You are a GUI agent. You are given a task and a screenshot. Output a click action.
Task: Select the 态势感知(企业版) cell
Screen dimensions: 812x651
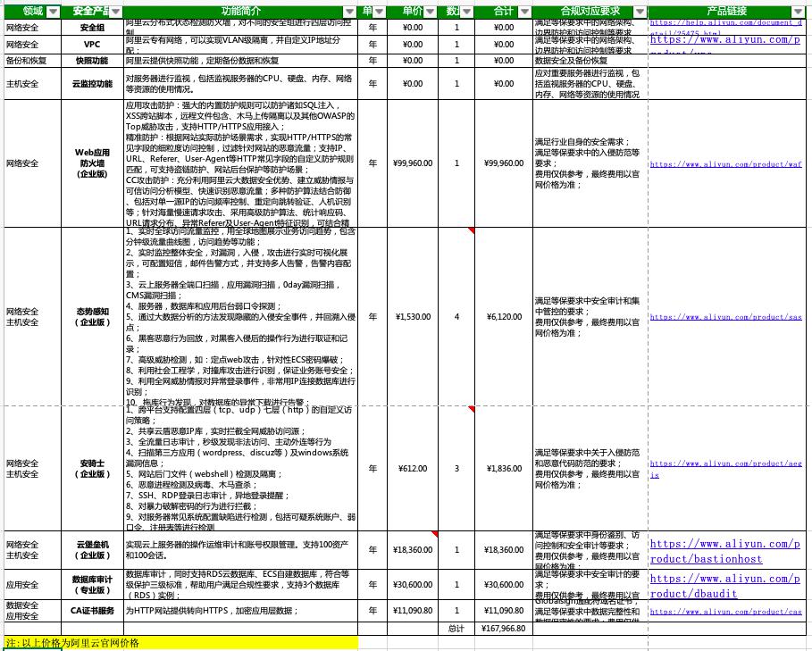pos(92,317)
